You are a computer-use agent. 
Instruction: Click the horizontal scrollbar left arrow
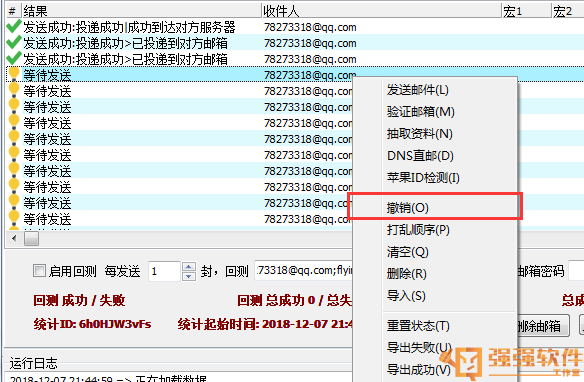(x=14, y=238)
